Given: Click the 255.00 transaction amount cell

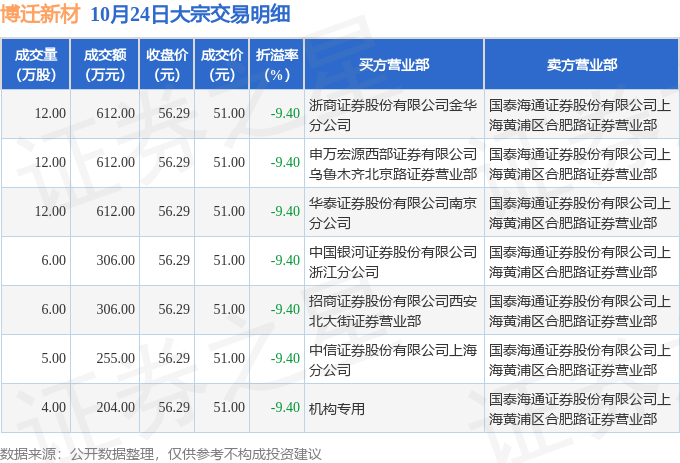Looking at the screenshot, I should [x=105, y=359].
